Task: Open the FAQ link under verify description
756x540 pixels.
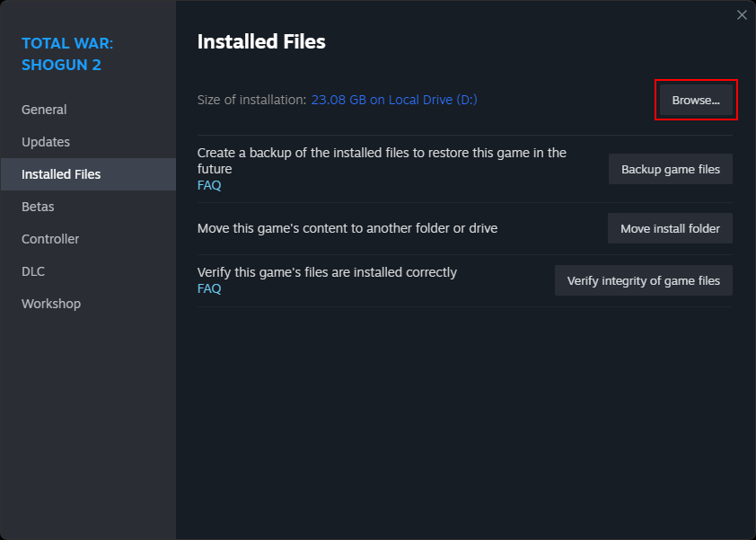Action: [x=209, y=288]
